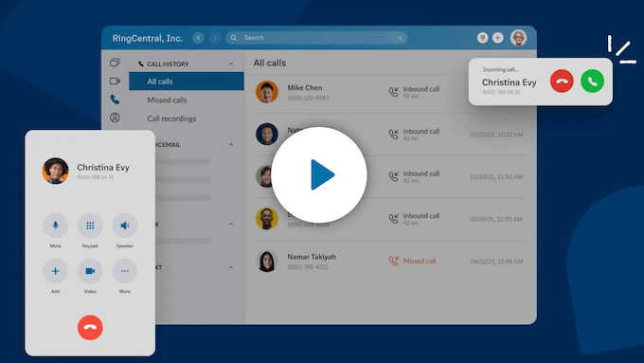
Task: Open Contacts from the sidebar
Action: click(x=115, y=118)
